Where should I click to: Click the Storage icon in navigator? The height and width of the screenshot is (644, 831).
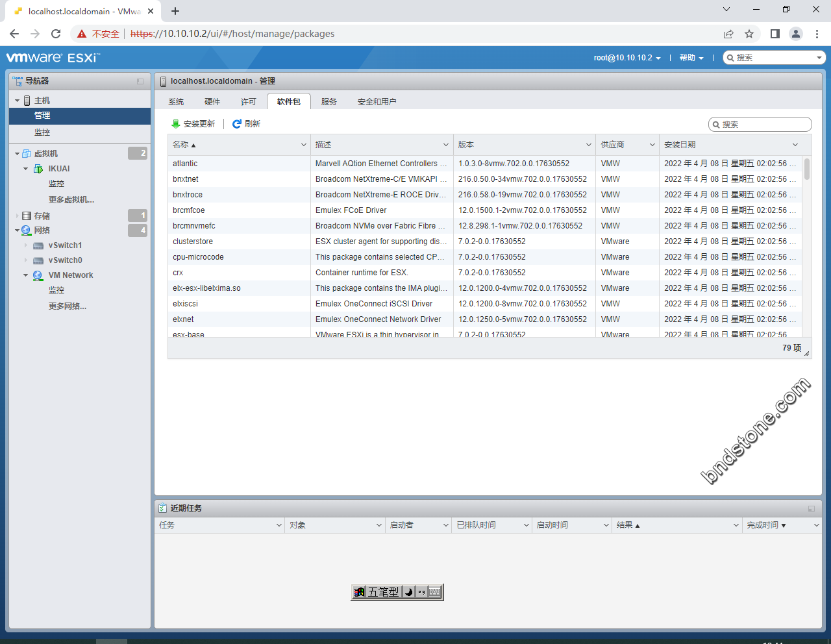tap(27, 216)
